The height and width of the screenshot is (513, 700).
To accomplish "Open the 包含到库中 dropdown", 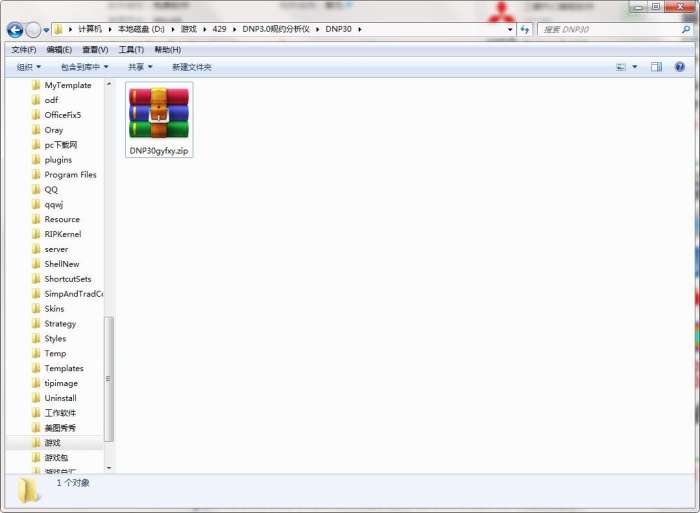I will point(84,67).
